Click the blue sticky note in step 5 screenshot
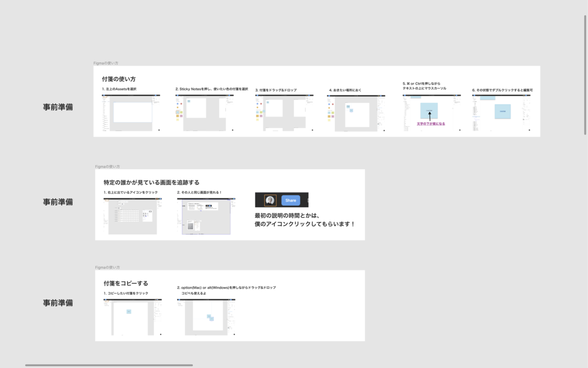 429,110
